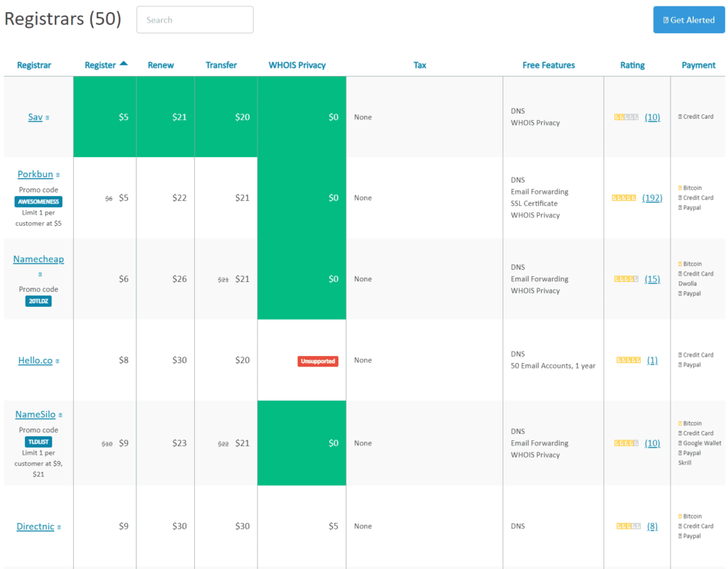Viewport: 728px width, 569px height.
Task: Click WHOIS Privacy column header
Action: [296, 65]
